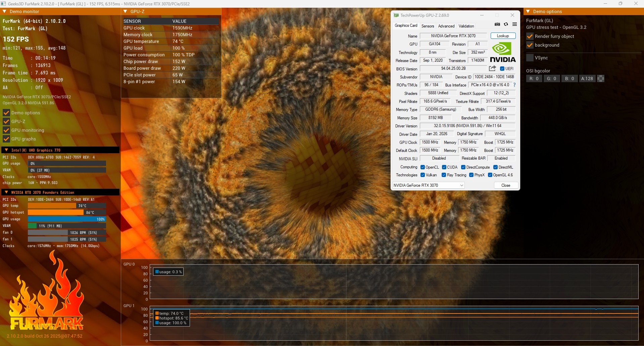Click the OSI bgcolor R value field
This screenshot has width=644, height=346.
click(x=534, y=78)
